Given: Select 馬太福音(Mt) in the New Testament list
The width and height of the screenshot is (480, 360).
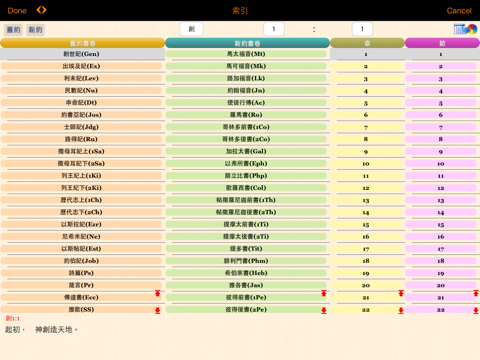Looking at the screenshot, I should 246,54.
